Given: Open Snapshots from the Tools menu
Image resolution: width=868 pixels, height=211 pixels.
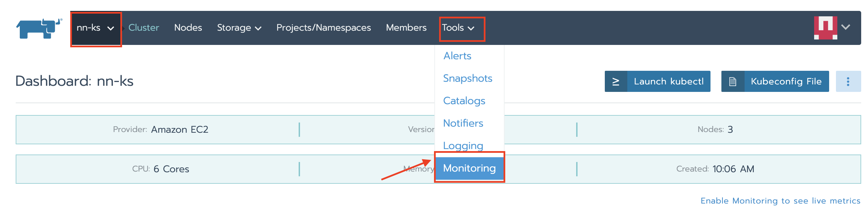Looking at the screenshot, I should [467, 78].
